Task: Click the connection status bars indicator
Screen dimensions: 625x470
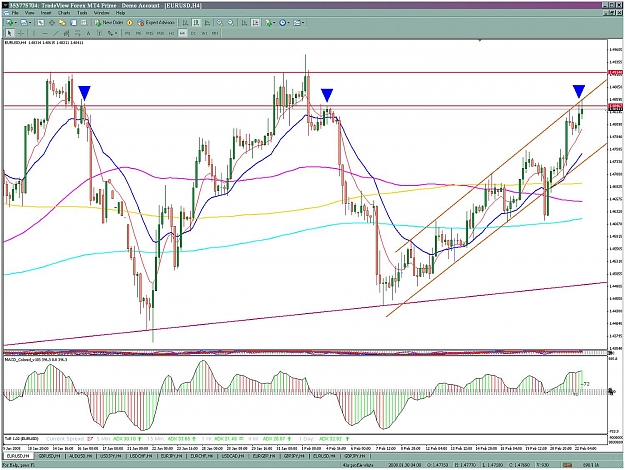Action: (567, 465)
